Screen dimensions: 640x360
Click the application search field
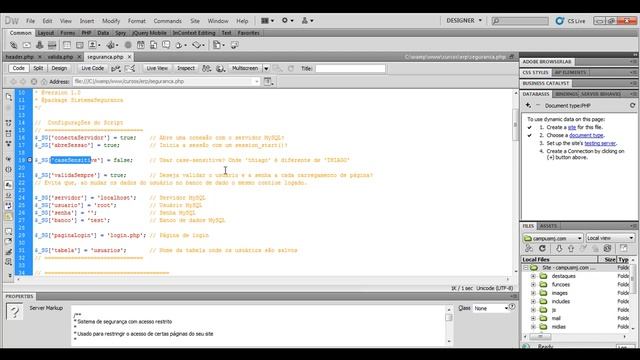pyautogui.click(x=520, y=21)
